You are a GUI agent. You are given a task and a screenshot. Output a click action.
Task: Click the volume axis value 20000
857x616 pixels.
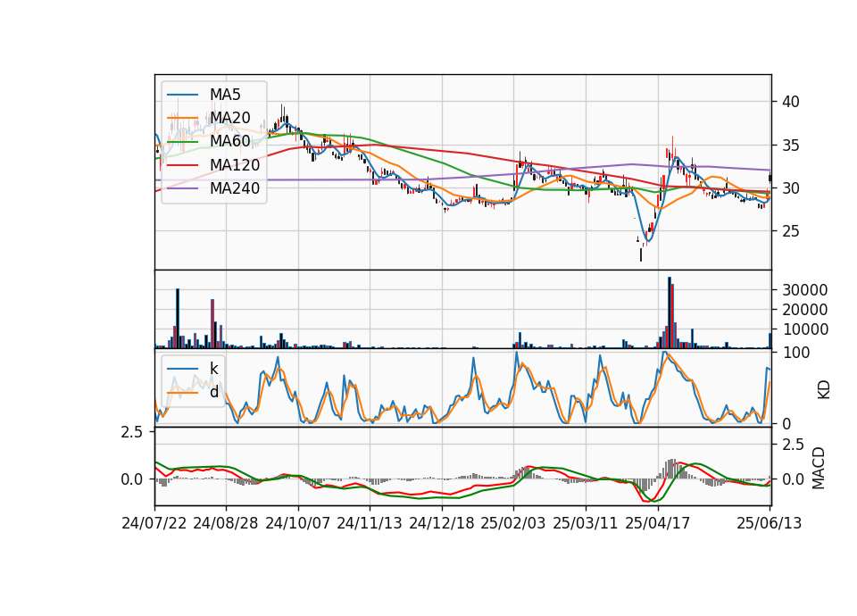(x=804, y=310)
